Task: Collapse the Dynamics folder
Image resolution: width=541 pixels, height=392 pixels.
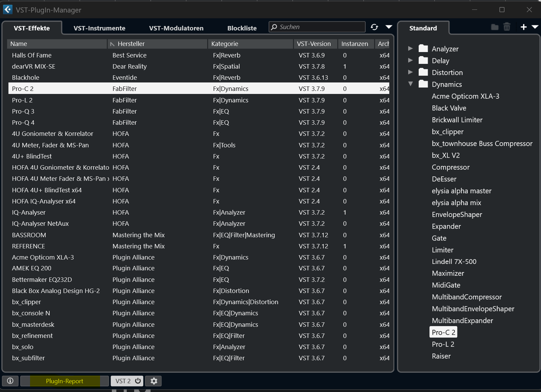Action: click(x=410, y=84)
